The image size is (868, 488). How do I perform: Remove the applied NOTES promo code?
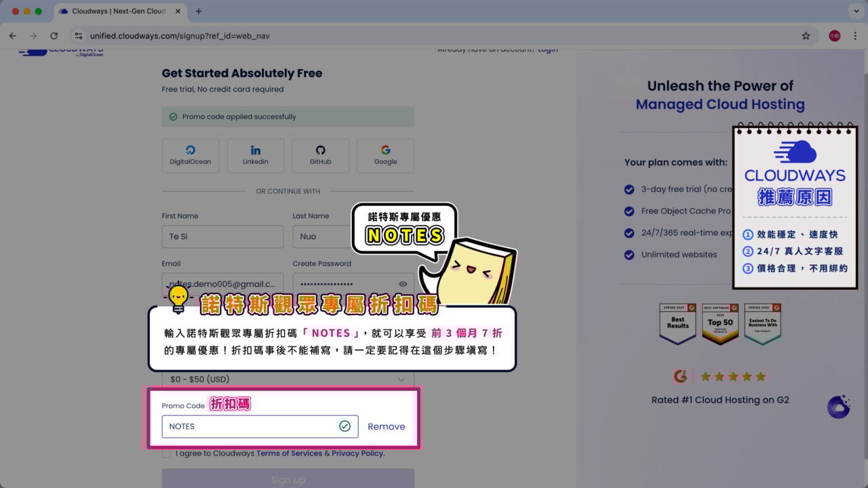point(386,426)
